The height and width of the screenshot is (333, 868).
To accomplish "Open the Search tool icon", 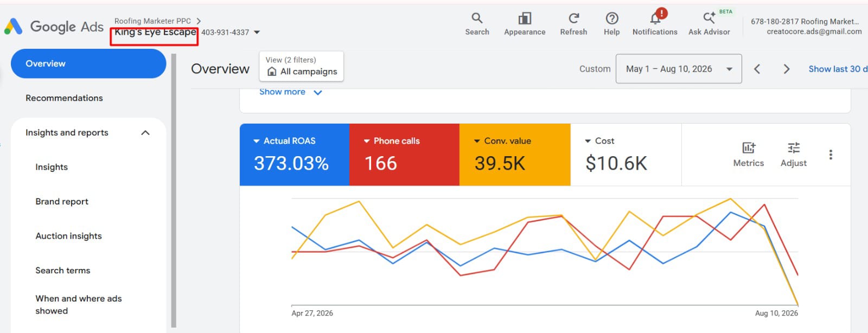I will pos(477,18).
